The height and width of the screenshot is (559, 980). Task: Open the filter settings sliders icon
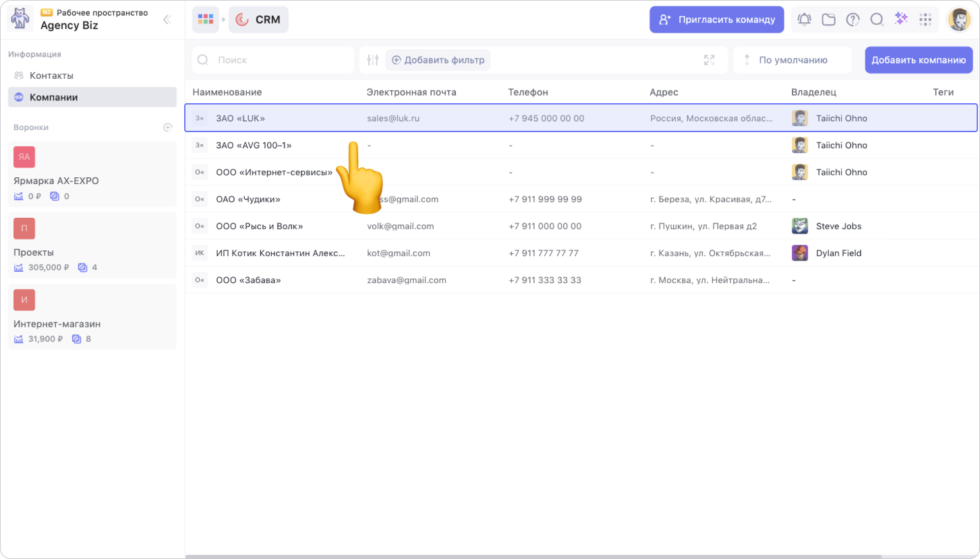[373, 60]
